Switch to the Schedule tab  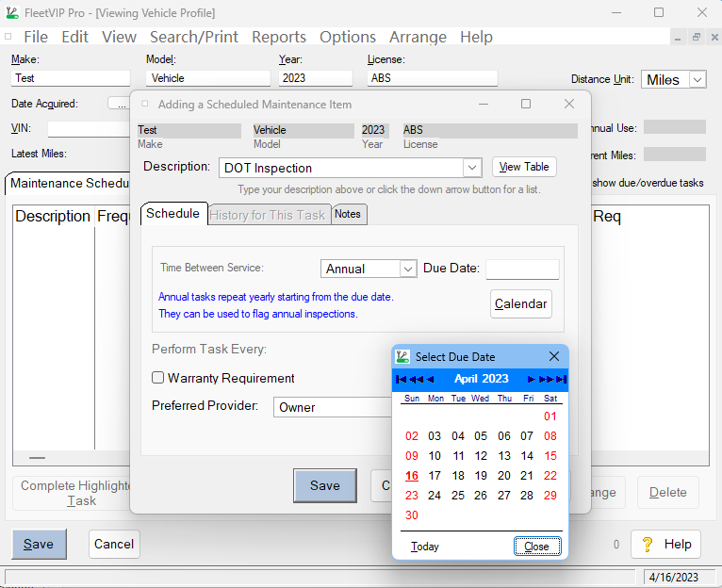[173, 214]
